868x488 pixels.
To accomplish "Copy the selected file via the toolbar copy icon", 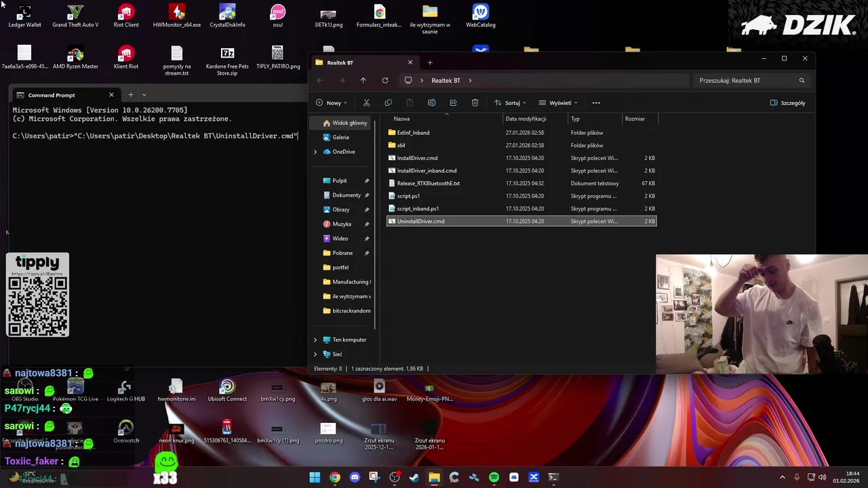I will [388, 103].
